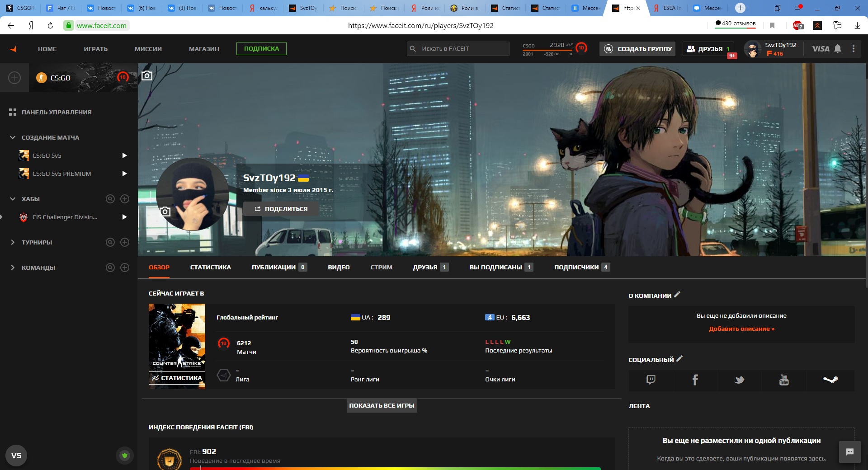Screen dimensions: 868x470
Task: Expand the ТУРНИРЫ section
Action: (13, 242)
